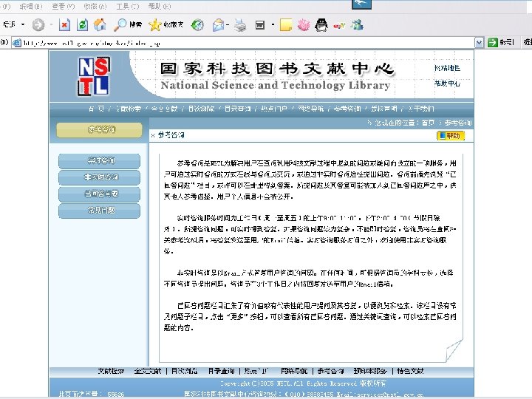Open 特色文献 in the footer links
This screenshot has height=399, width=532.
click(x=410, y=371)
